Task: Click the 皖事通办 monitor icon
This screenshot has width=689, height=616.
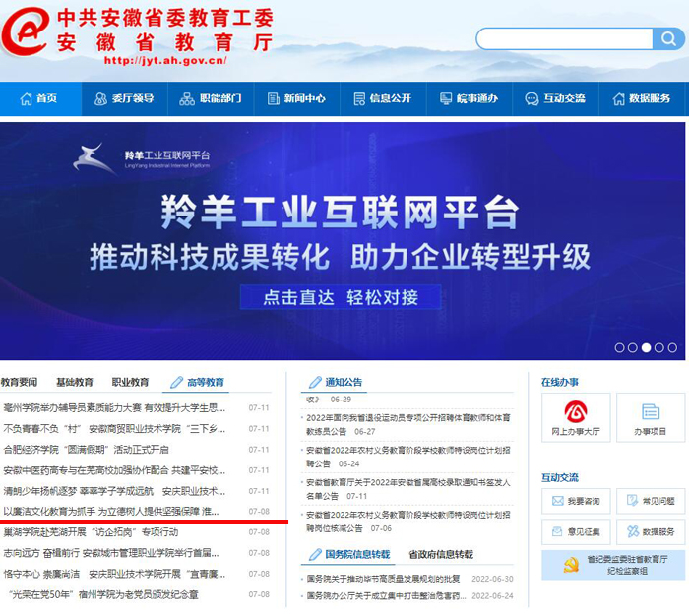Action: [446, 98]
